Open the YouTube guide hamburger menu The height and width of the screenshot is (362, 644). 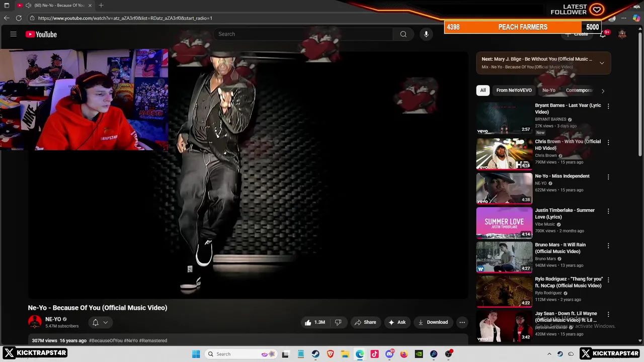[14, 34]
